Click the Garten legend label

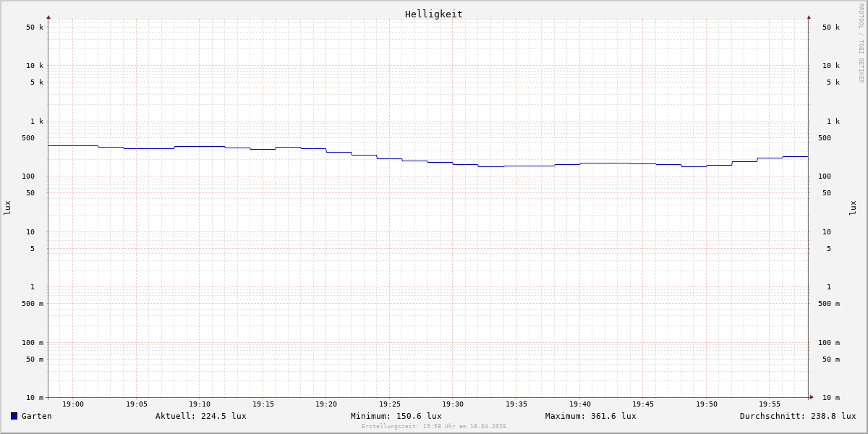pos(36,416)
